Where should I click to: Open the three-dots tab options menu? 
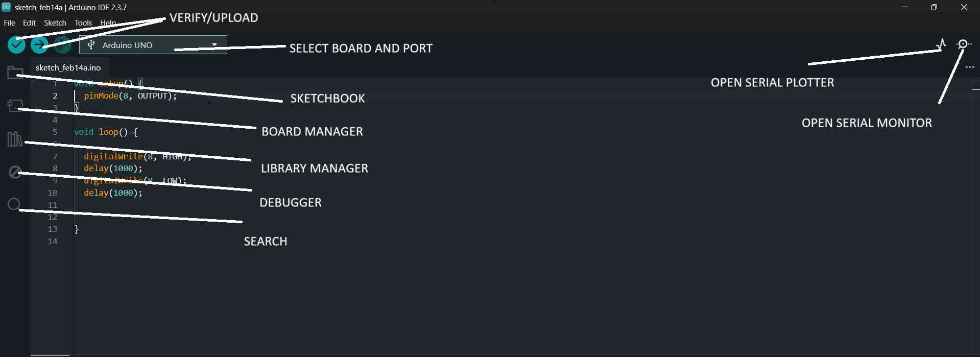click(x=970, y=67)
